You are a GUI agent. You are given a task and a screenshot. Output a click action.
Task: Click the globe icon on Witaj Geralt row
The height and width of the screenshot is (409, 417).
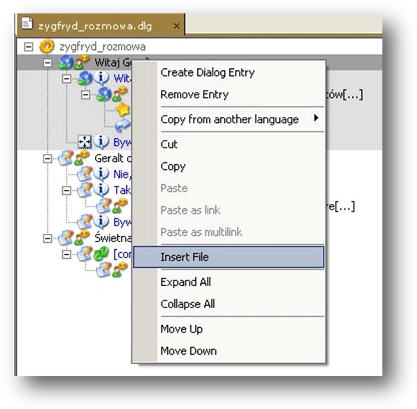(x=66, y=62)
